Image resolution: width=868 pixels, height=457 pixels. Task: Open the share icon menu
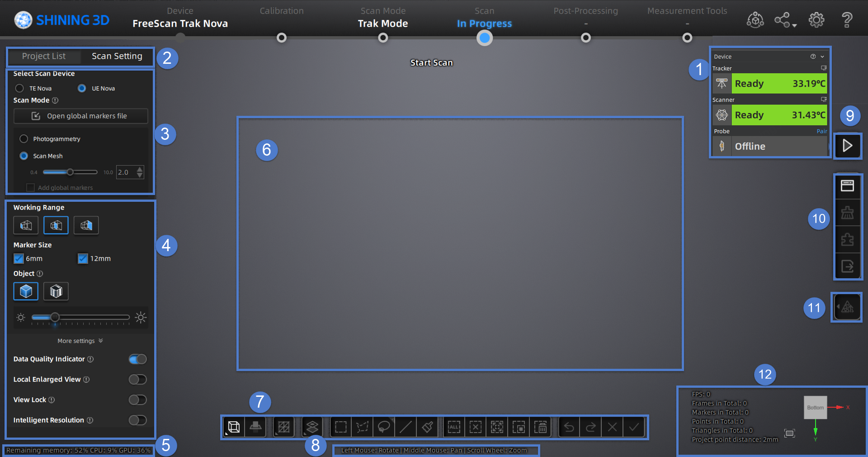(x=785, y=20)
